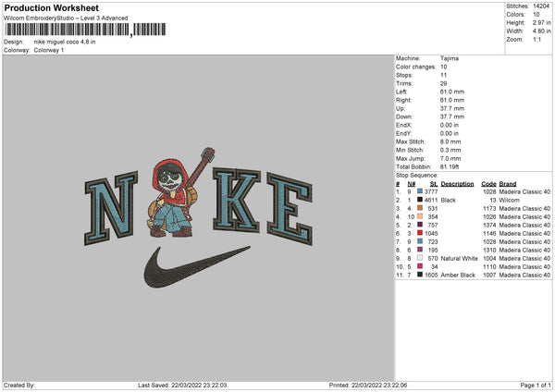Image resolution: width=555 pixels, height=392 pixels.
Task: Click the Machine value Tajima
Action: click(450, 58)
